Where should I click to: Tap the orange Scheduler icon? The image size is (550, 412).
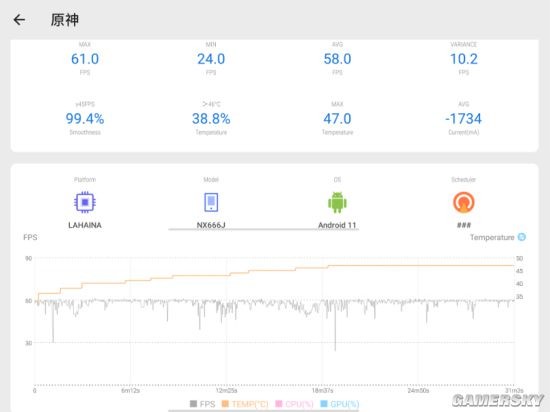pyautogui.click(x=463, y=202)
